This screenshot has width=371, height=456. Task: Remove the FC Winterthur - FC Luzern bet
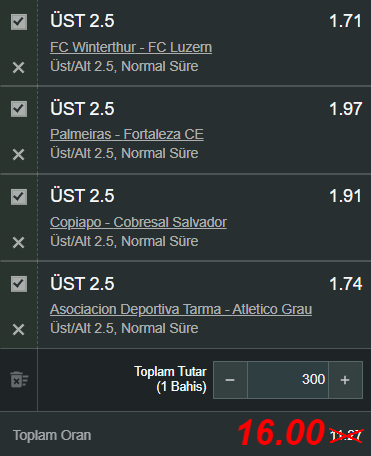tap(18, 67)
